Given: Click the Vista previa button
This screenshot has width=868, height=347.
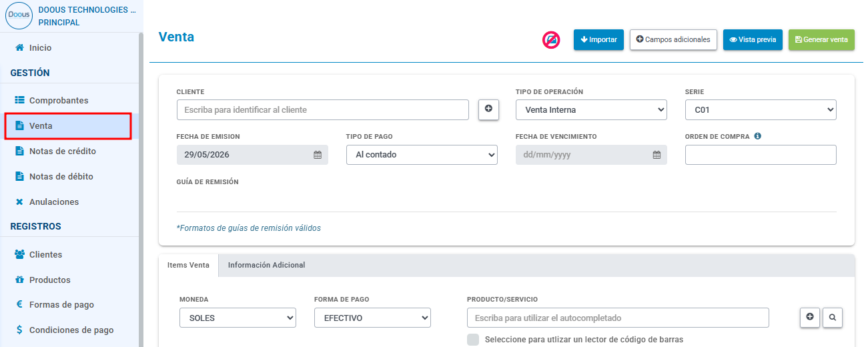Looking at the screenshot, I should click(753, 39).
